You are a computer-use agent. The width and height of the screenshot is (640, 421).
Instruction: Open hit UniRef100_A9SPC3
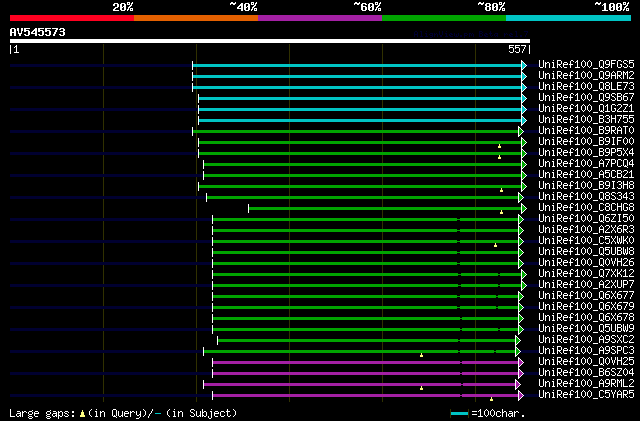click(586, 351)
